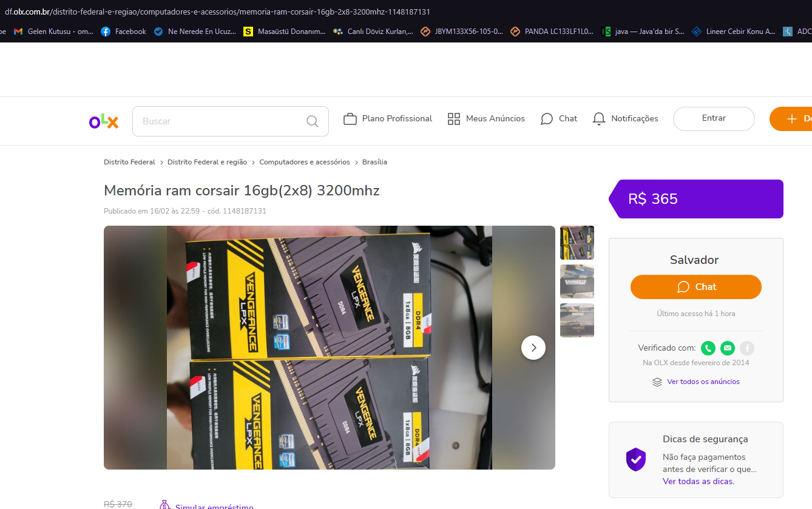Click the search magnifier icon
Viewport: 812px width, 509px height.
click(x=313, y=121)
